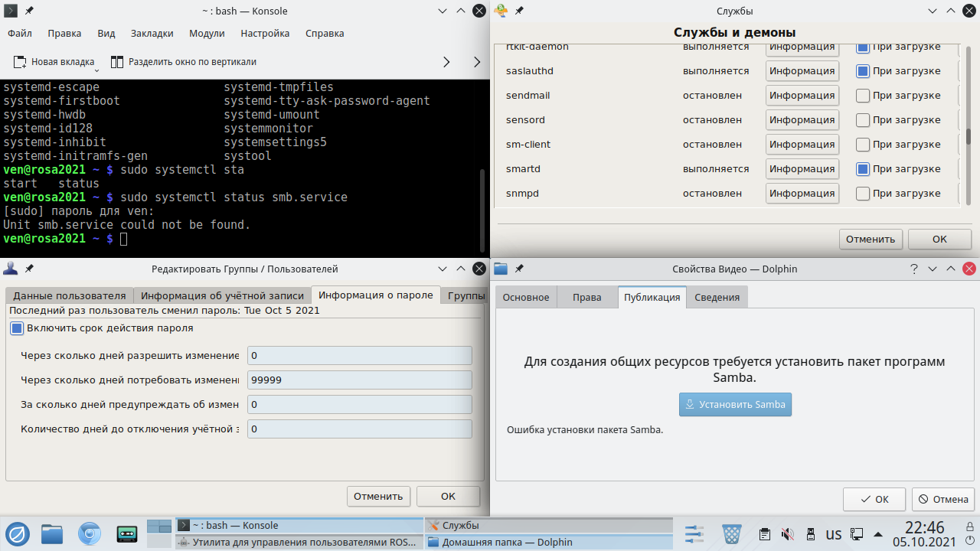Screen dimensions: 980x551
Task: Open the trash bin icon in taskbar
Action: (x=732, y=533)
